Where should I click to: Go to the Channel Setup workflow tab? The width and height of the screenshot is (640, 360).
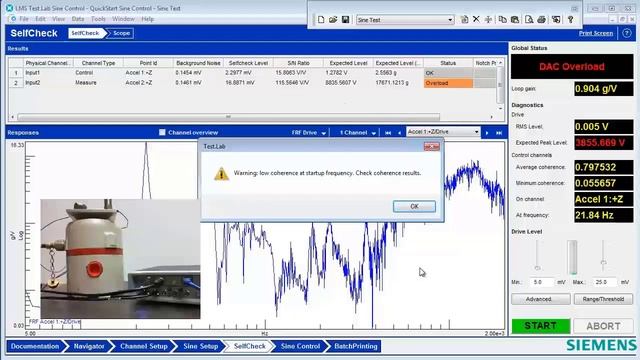click(x=144, y=346)
